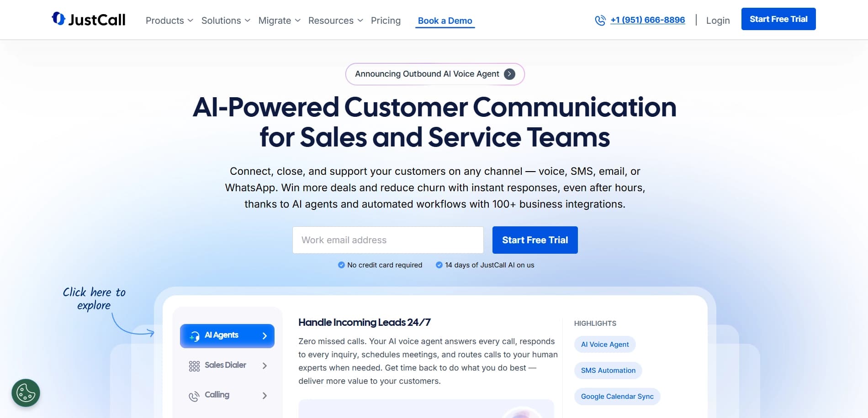Click the JustCall wordmark
This screenshot has width=868, height=418.
(97, 20)
